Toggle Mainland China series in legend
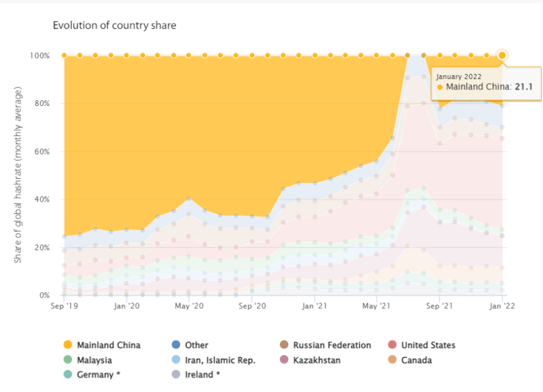Image resolution: width=543 pixels, height=392 pixels. pyautogui.click(x=102, y=345)
